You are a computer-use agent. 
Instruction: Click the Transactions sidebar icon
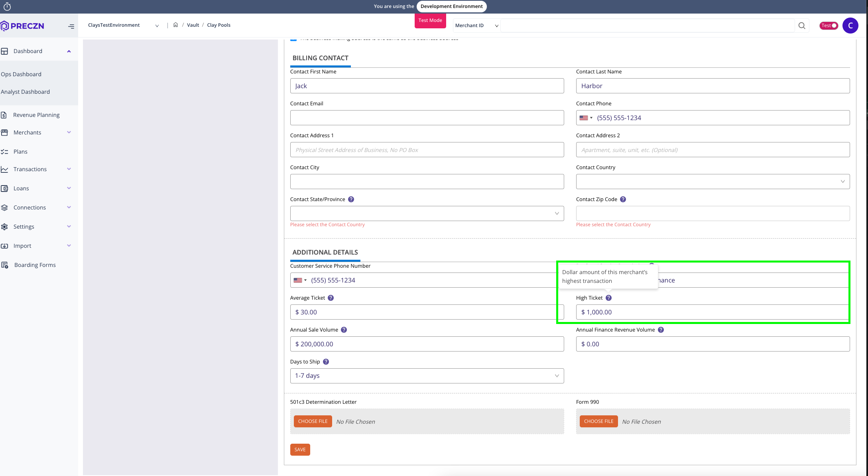(x=5, y=170)
